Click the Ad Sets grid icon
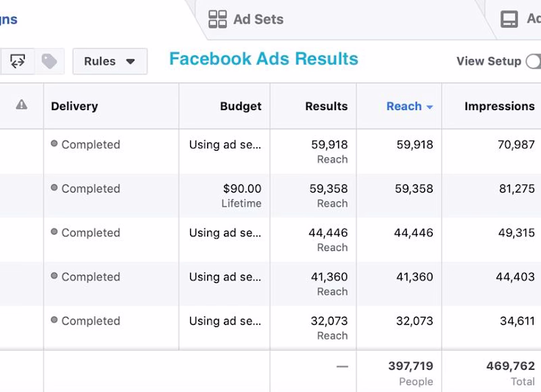541x392 pixels. coord(218,19)
